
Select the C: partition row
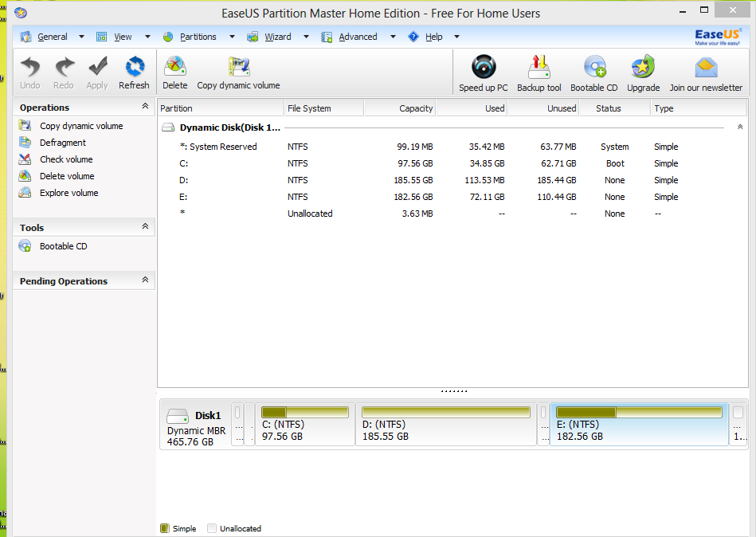click(452, 163)
